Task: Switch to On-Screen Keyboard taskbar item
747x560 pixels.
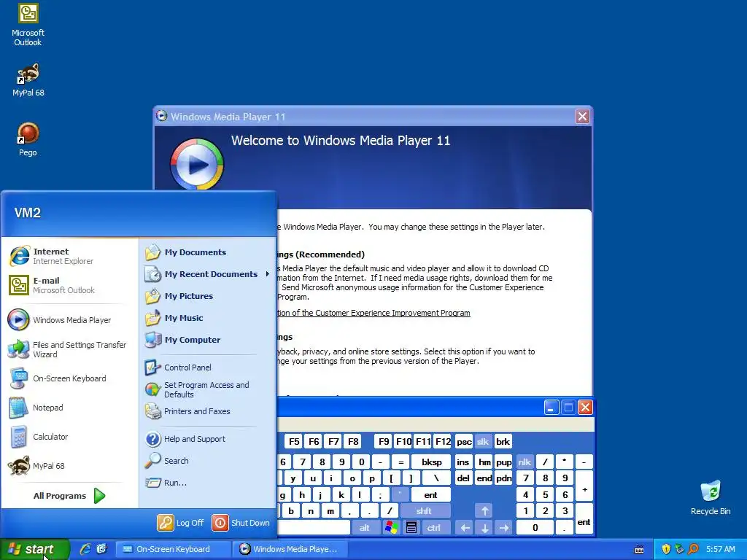Action: (x=174, y=549)
